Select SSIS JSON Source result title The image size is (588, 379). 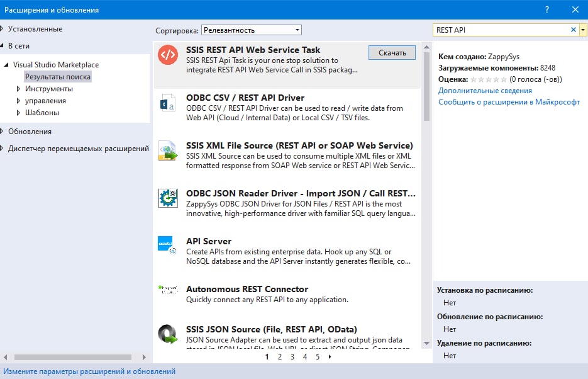point(272,329)
